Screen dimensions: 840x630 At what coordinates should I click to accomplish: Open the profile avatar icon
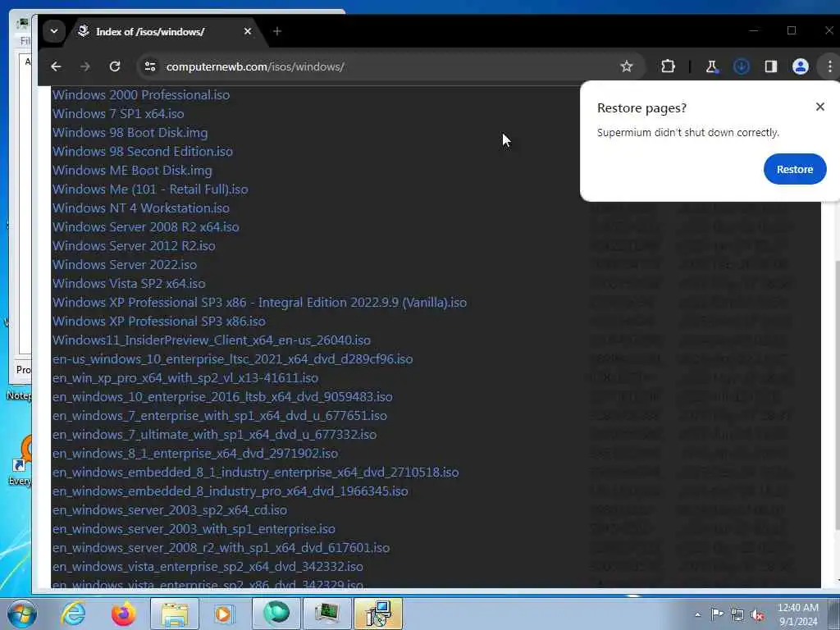tap(801, 66)
